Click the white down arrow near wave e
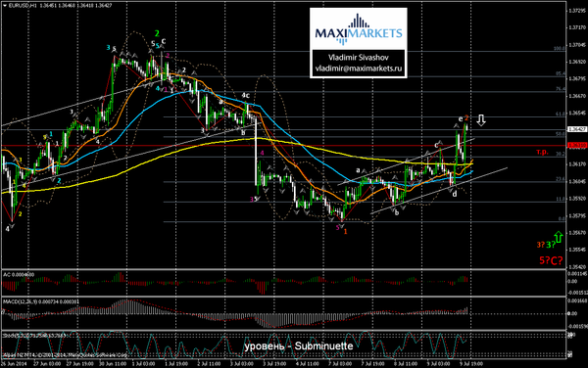 [x=481, y=119]
